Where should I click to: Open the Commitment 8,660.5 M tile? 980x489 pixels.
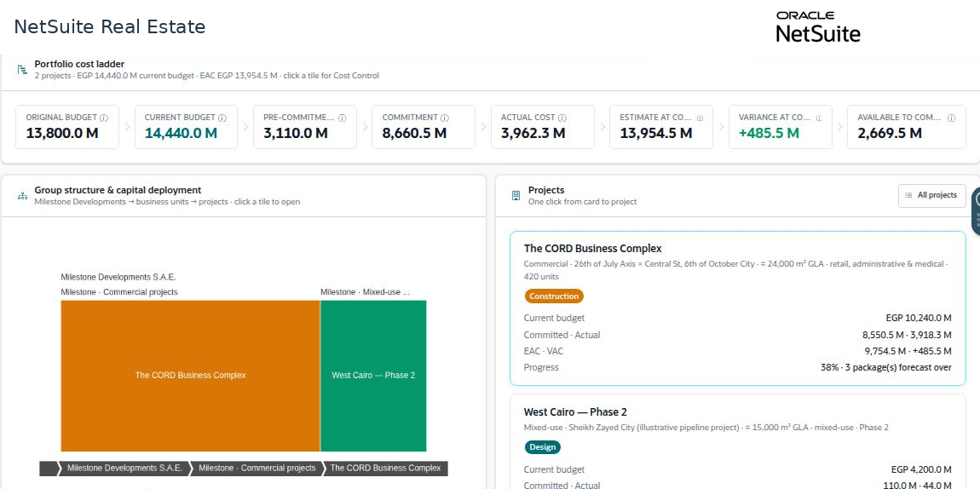(x=424, y=127)
